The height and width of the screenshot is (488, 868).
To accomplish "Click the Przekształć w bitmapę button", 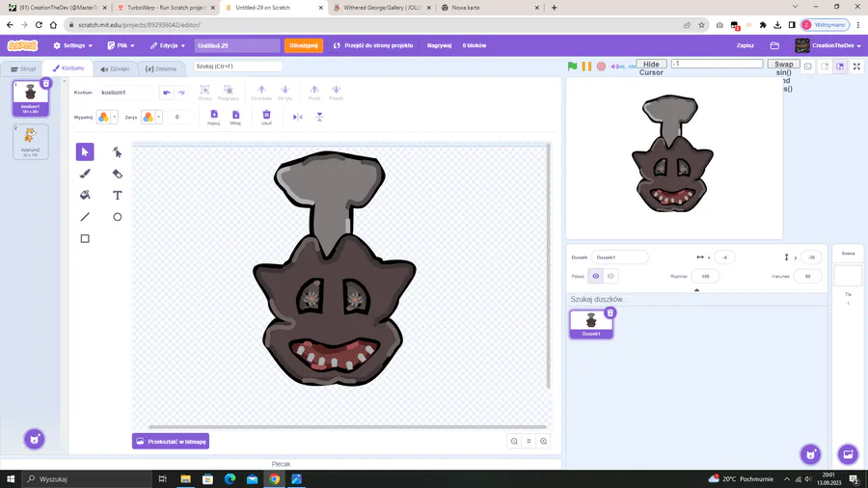I will (x=171, y=441).
